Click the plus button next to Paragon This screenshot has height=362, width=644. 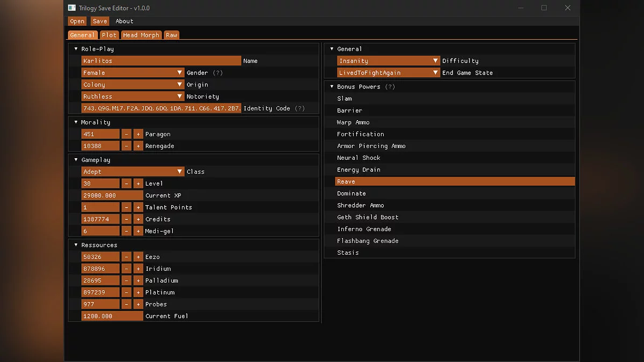pos(138,134)
